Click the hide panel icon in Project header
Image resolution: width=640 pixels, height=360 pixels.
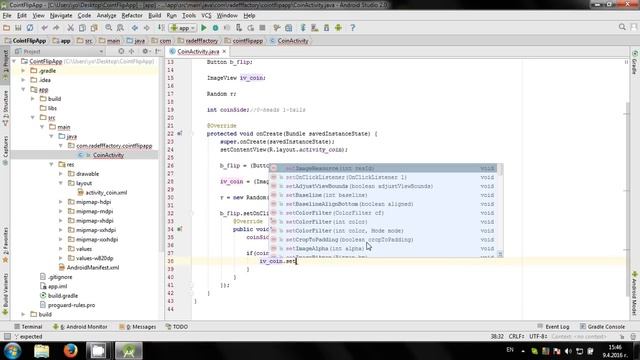pos(157,51)
